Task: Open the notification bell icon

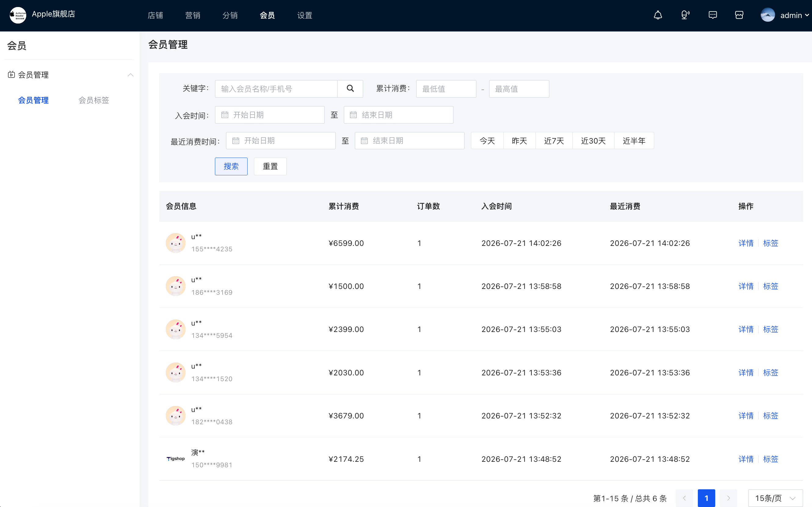Action: (x=658, y=15)
